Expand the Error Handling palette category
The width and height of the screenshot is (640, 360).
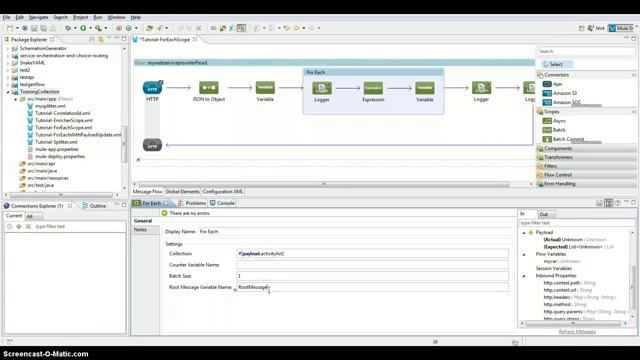point(586,184)
